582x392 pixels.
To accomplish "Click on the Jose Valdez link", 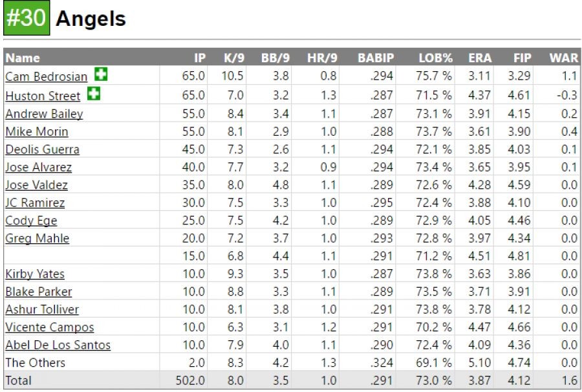I will 36,185.
